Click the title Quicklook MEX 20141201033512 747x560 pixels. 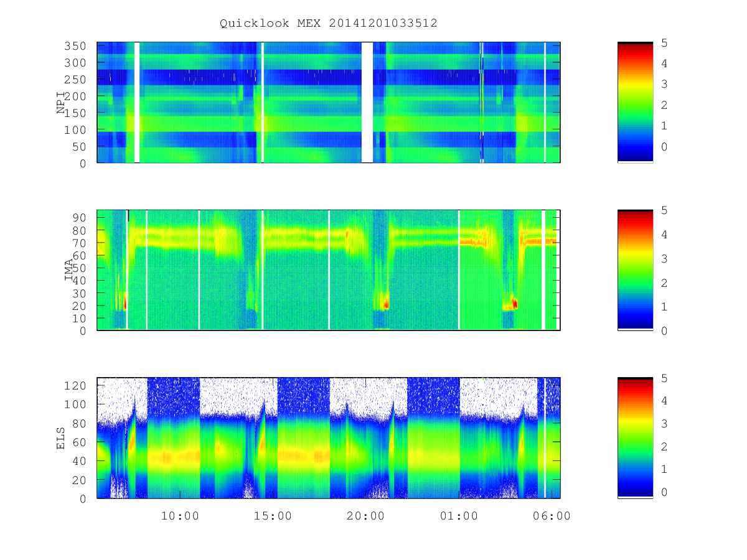tap(329, 23)
